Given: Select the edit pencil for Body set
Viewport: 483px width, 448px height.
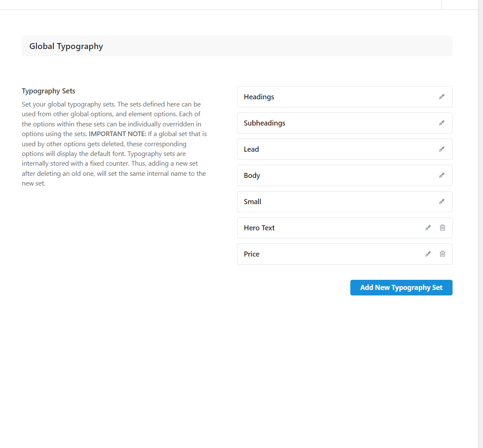Looking at the screenshot, I should coord(442,175).
